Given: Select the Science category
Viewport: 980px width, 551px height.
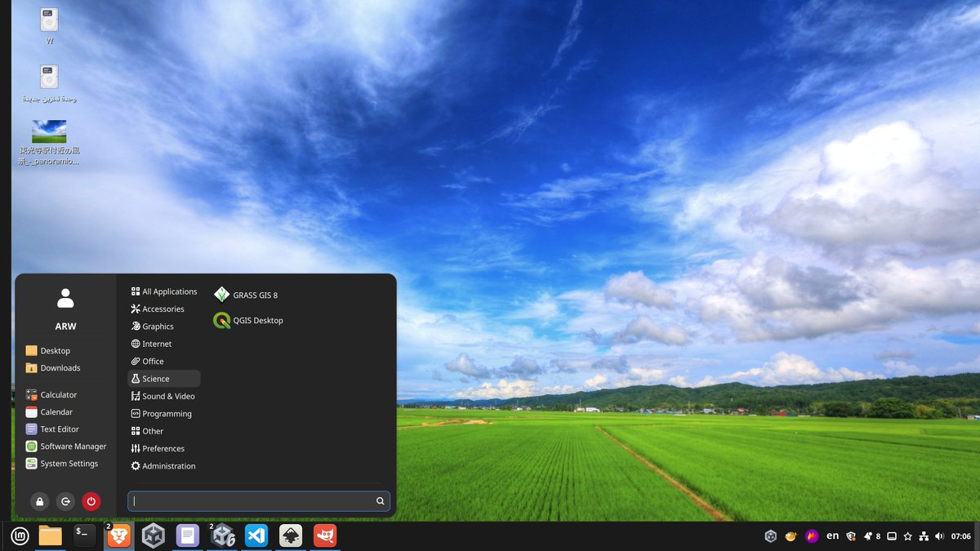Looking at the screenshot, I should (x=164, y=379).
